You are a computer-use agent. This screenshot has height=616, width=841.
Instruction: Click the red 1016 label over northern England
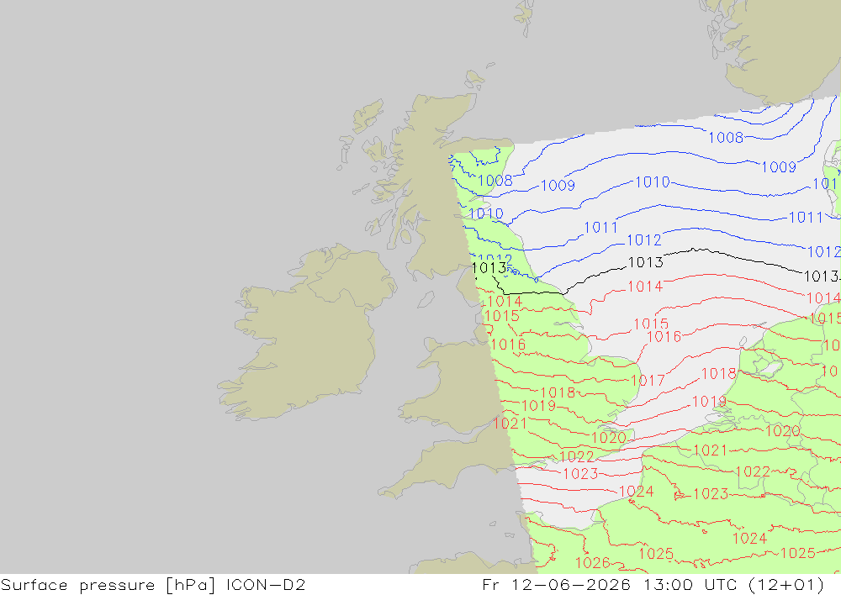508,345
